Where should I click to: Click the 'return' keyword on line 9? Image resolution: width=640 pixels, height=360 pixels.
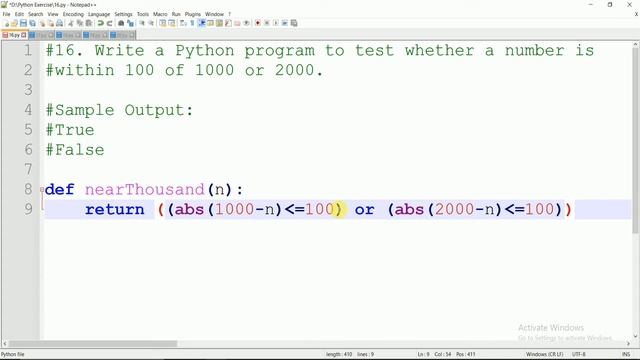click(115, 209)
